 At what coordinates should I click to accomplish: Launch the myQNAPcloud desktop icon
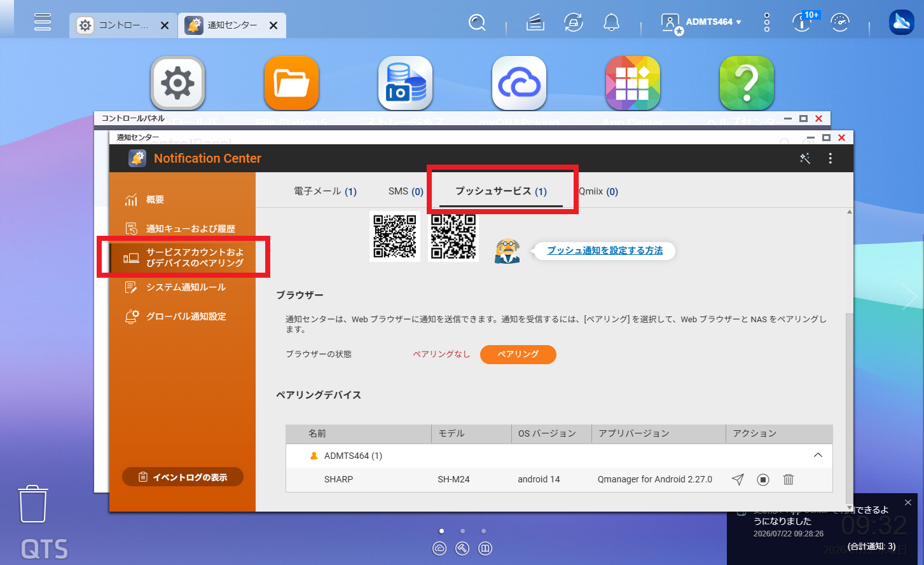(x=519, y=83)
